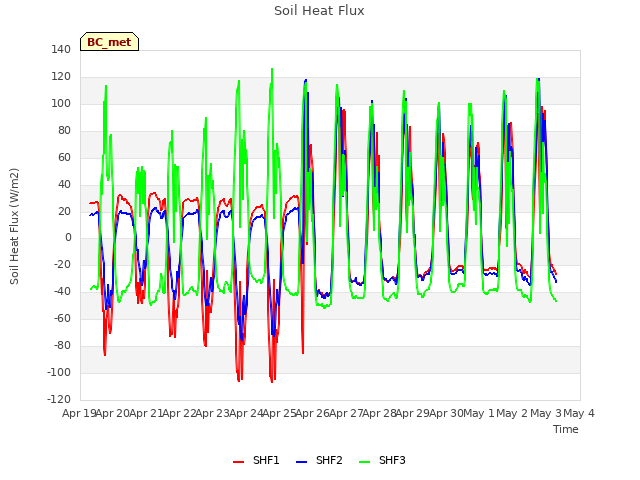Click the May 4 date tick label
This screenshot has height=480, width=640.
[579, 413]
